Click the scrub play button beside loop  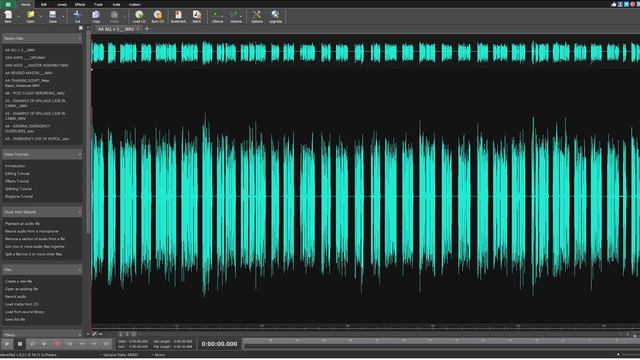point(44,344)
